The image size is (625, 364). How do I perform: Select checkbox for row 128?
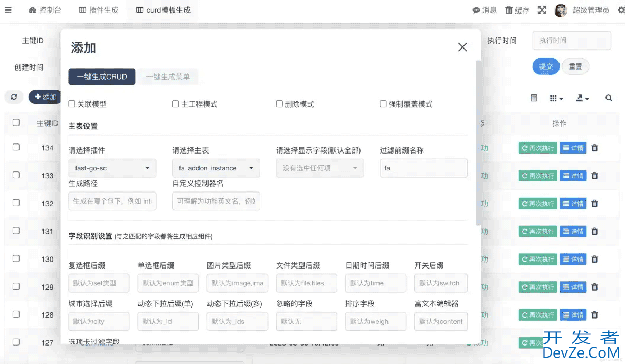pyautogui.click(x=16, y=314)
